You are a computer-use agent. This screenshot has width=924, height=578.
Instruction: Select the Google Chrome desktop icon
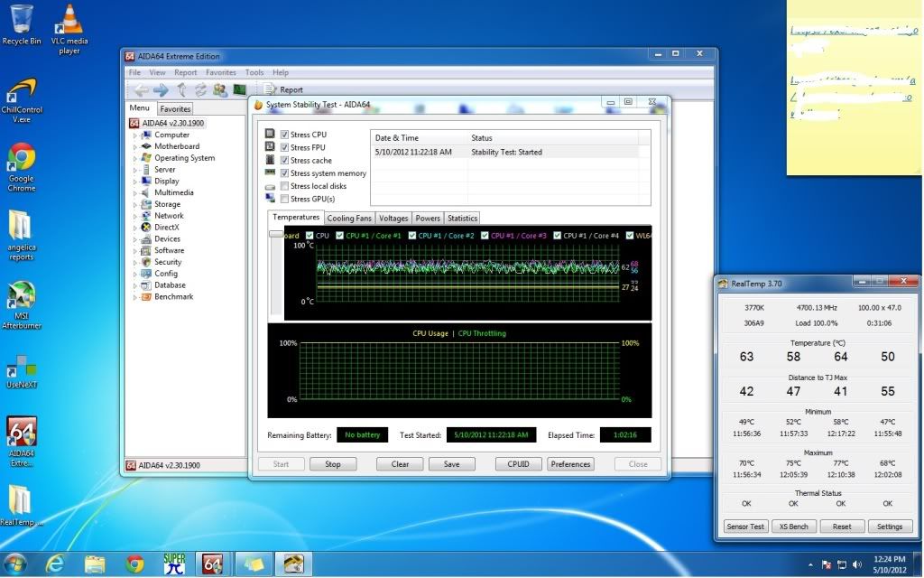tap(22, 167)
